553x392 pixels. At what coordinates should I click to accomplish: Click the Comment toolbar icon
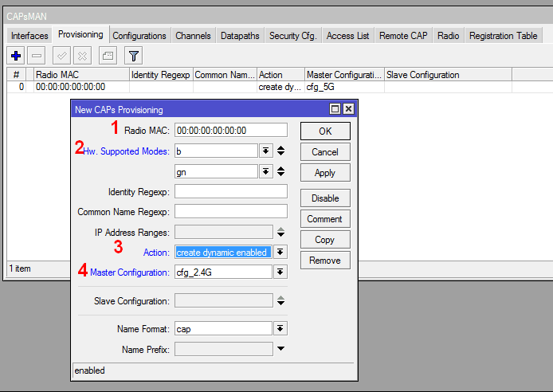[107, 55]
